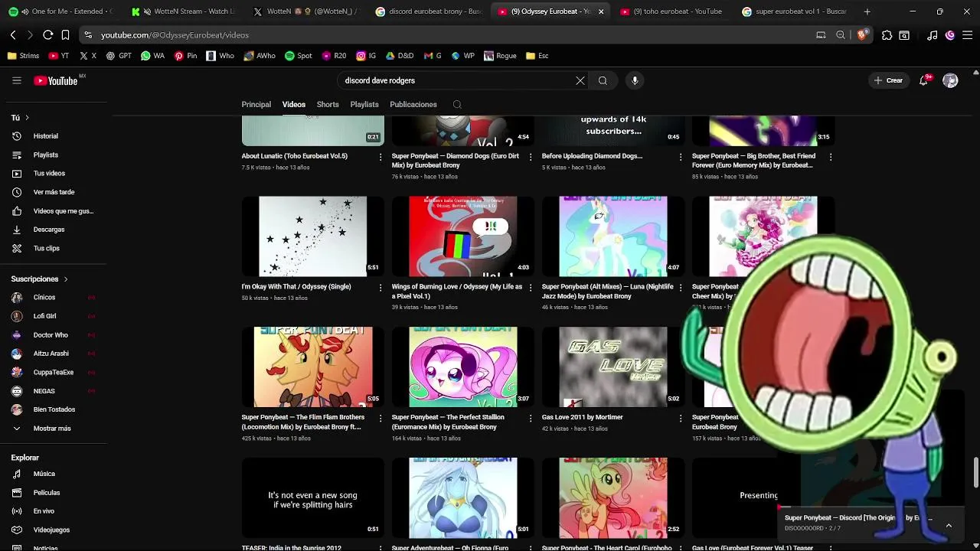Expand Suscripciones section arrow
980x551 pixels.
click(66, 279)
